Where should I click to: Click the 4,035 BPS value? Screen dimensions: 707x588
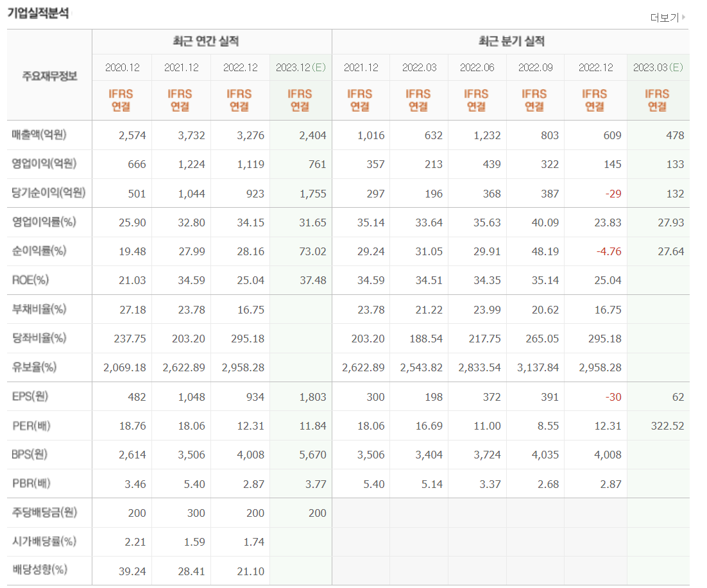pos(545,455)
